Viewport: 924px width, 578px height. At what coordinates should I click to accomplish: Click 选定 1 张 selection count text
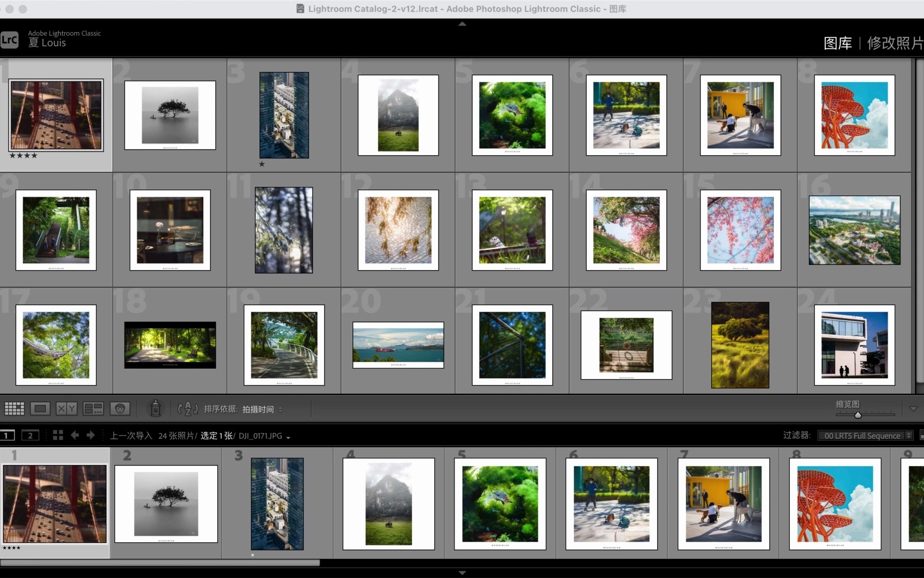click(x=217, y=436)
